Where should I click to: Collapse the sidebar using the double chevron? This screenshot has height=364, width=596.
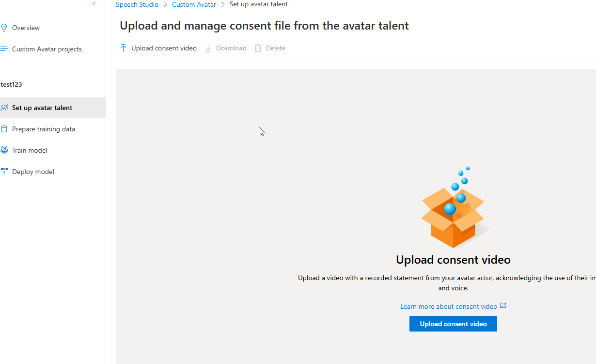click(94, 3)
